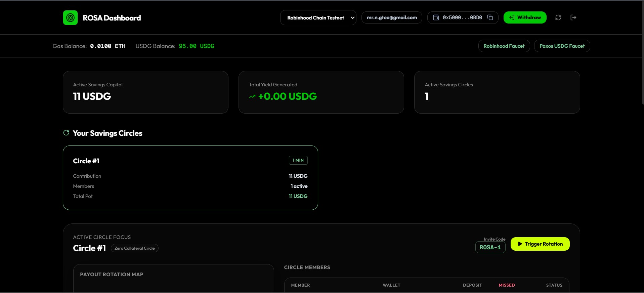Click the Total Yield Generated card
The height and width of the screenshot is (293, 644).
point(321,92)
